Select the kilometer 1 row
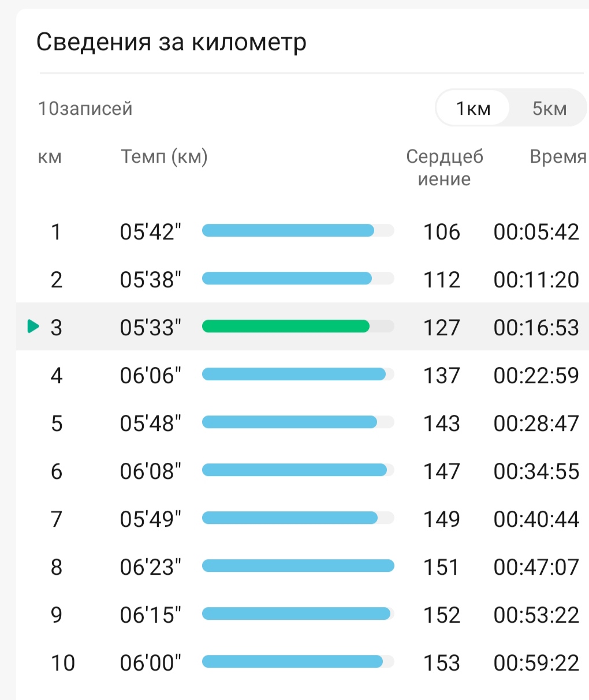Image resolution: width=589 pixels, height=700 pixels. (x=303, y=231)
